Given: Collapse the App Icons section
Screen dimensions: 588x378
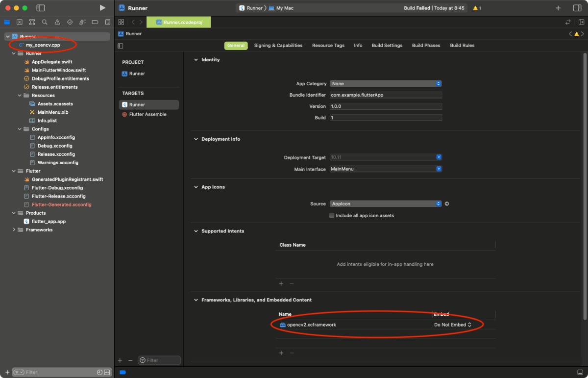Looking at the screenshot, I should (x=196, y=187).
